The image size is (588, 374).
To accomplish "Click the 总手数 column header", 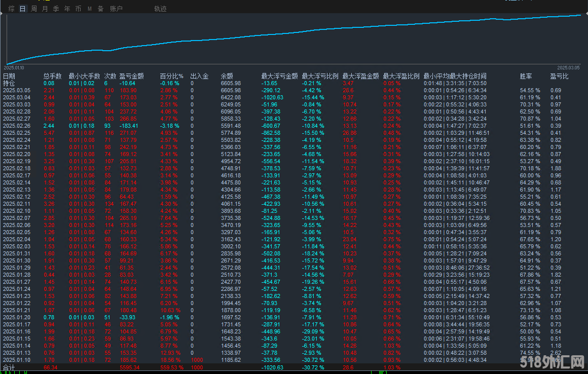I will [53, 76].
